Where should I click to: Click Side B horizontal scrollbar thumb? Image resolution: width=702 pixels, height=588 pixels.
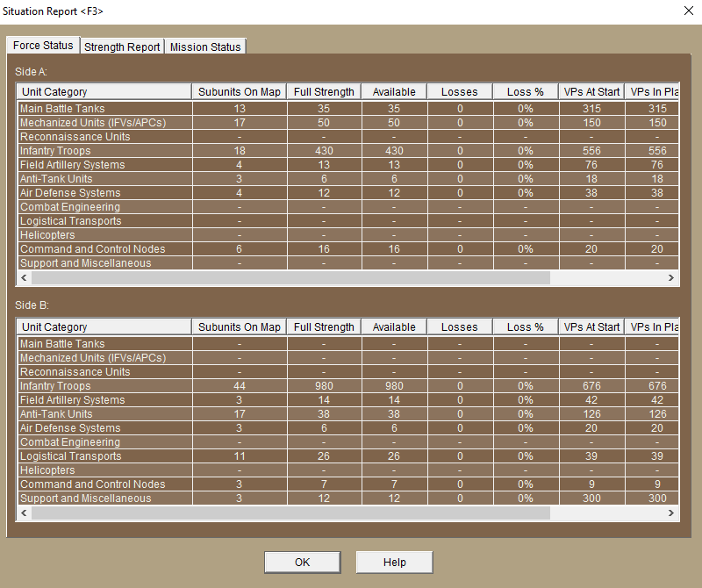click(x=290, y=513)
